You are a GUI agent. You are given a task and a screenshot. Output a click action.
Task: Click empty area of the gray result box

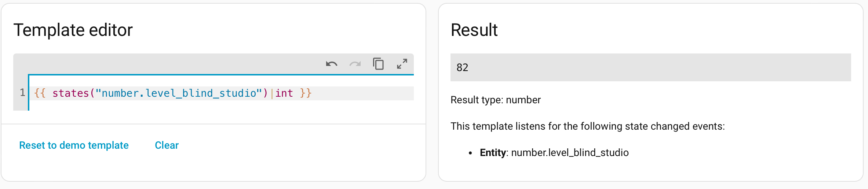pos(660,67)
